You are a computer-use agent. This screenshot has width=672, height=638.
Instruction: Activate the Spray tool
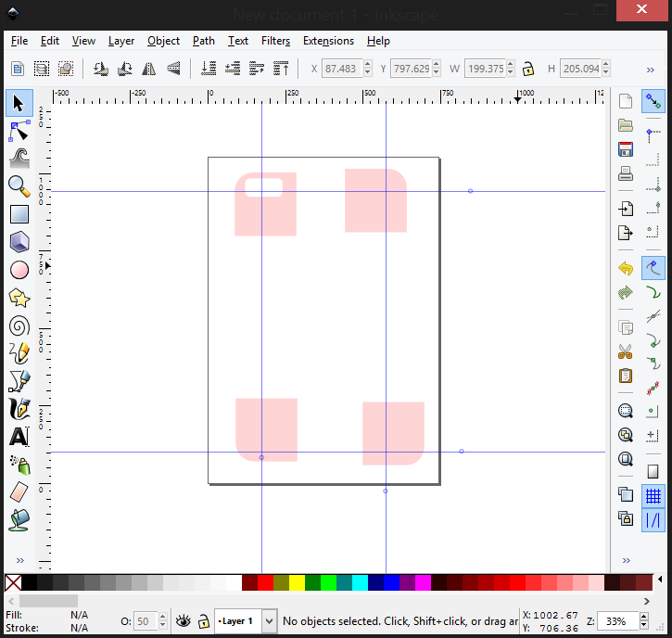coord(19,466)
